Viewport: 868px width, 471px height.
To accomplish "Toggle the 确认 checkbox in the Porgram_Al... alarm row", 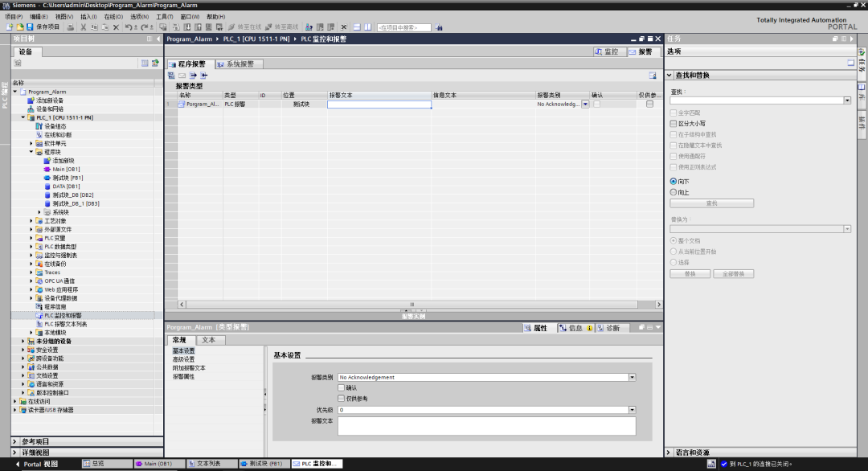I will (596, 104).
